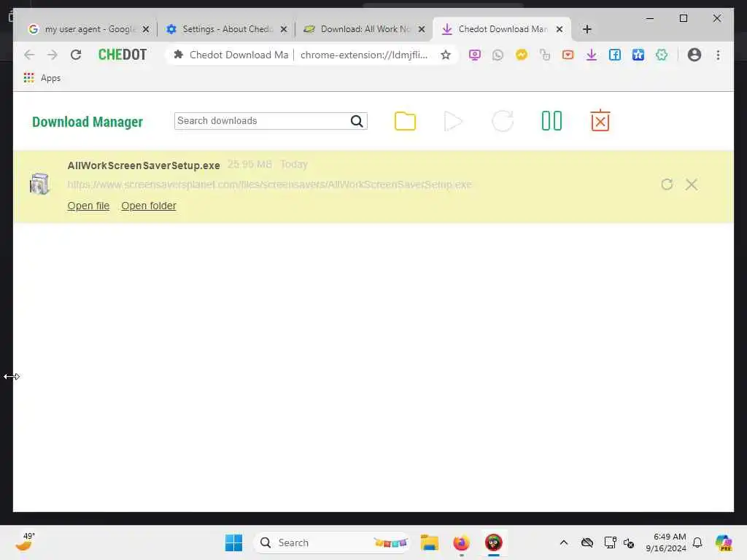Click the search magnifier in Search downloads

click(357, 121)
